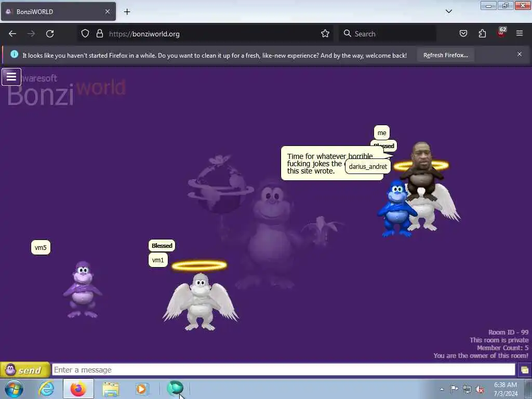Open the Windows Start menu
This screenshot has width=532, height=399.
14,389
